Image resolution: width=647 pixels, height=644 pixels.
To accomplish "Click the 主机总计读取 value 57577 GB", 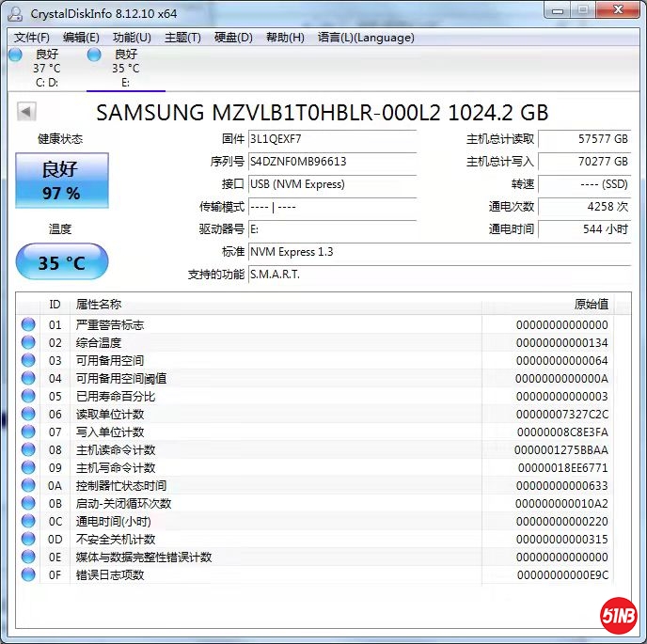I will (x=585, y=139).
